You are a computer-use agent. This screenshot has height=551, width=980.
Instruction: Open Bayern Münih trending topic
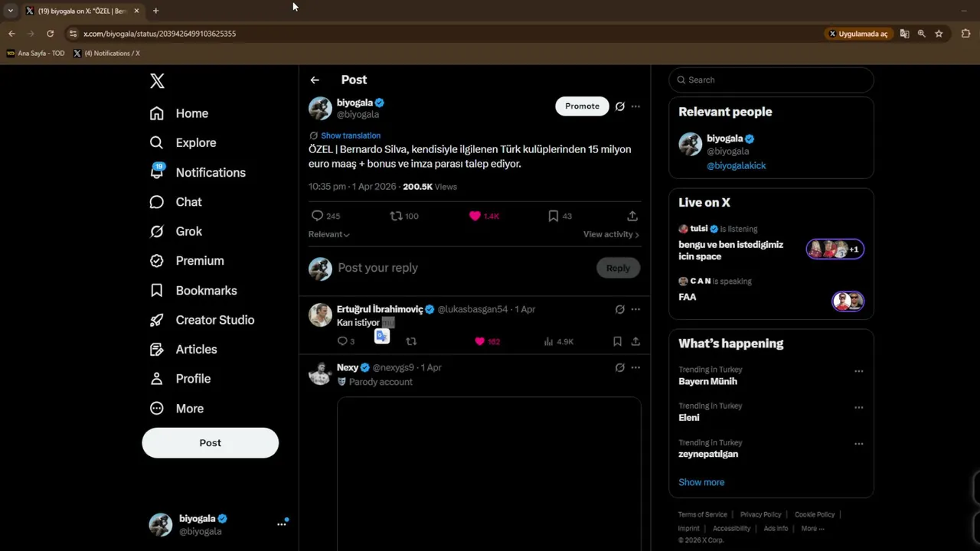pyautogui.click(x=707, y=381)
